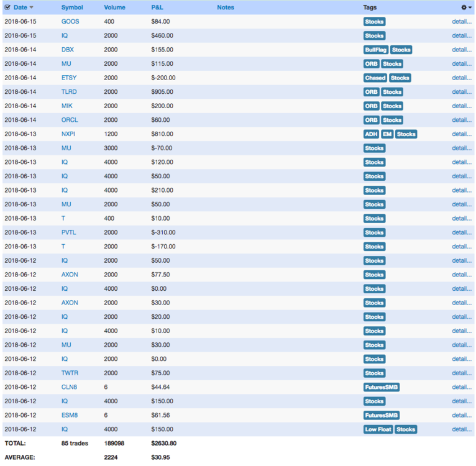
Task: Click ORB tag on TLRD row
Action: point(371,92)
